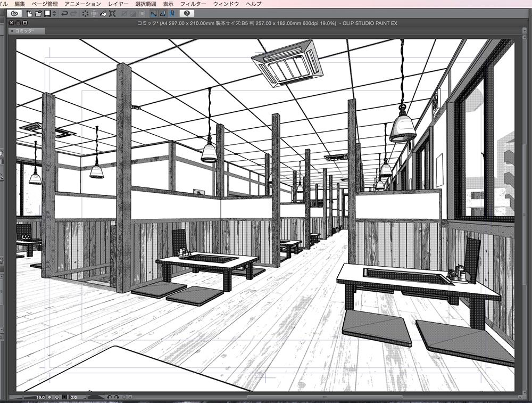Fit canvas to screen icon
Viewport: 532px width, 403px height.
(x=64, y=397)
